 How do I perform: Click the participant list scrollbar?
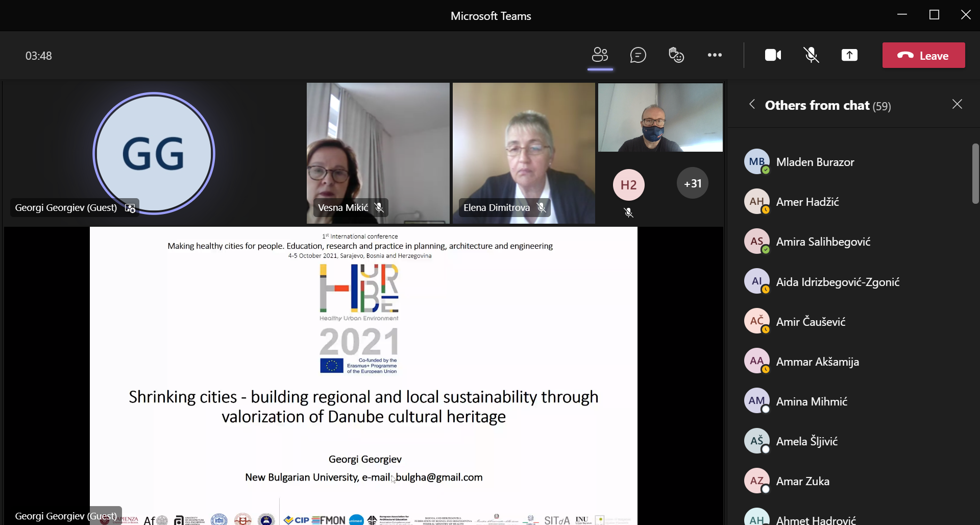click(975, 174)
